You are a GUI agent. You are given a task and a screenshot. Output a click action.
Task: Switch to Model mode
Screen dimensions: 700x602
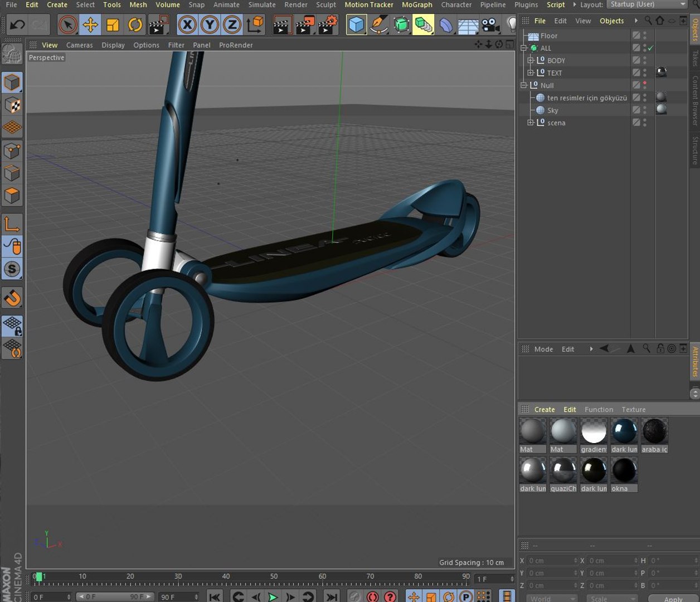point(12,82)
